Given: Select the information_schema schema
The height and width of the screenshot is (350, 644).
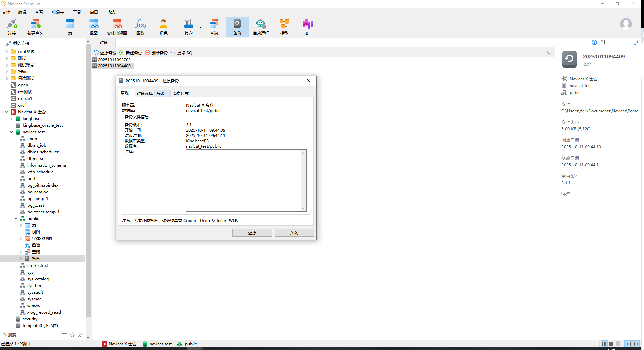Looking at the screenshot, I should [x=46, y=165].
